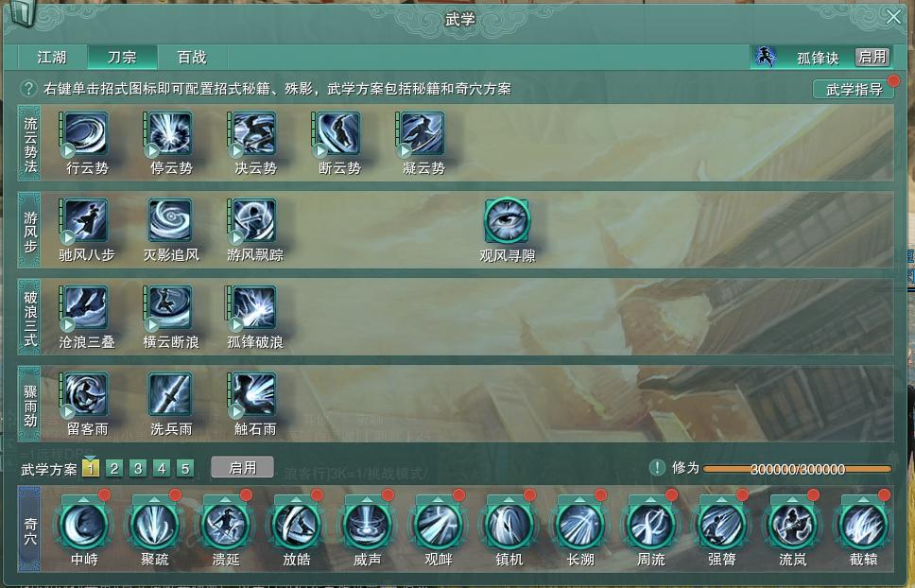915x588 pixels.
Task: Select the 观风寻隙 eye skill icon
Action: (507, 220)
